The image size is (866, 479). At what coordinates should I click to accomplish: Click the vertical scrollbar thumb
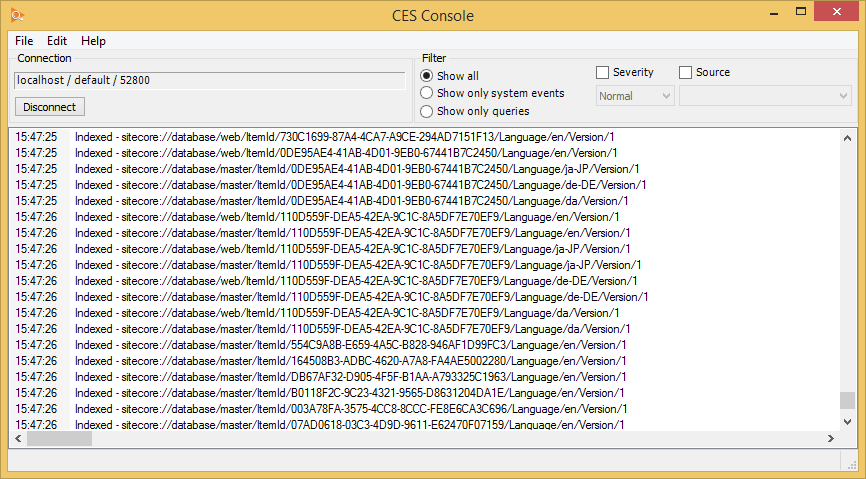847,401
